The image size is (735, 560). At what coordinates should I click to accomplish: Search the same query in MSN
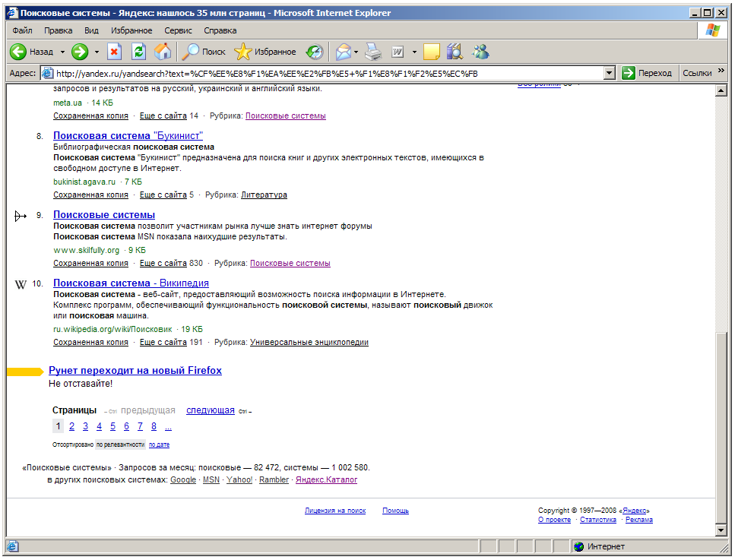211,480
